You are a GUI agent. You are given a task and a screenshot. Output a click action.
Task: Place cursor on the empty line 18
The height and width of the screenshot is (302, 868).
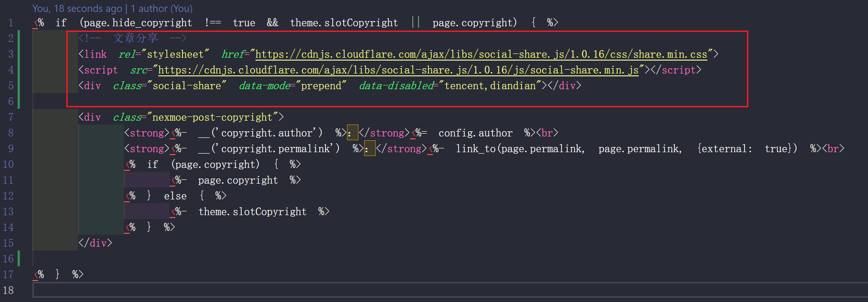click(429, 290)
